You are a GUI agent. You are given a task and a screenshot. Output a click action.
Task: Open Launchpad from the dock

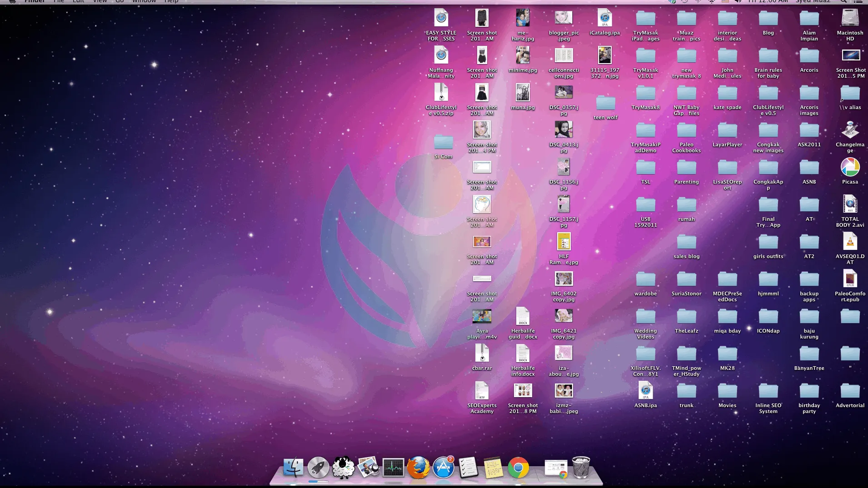(x=318, y=468)
